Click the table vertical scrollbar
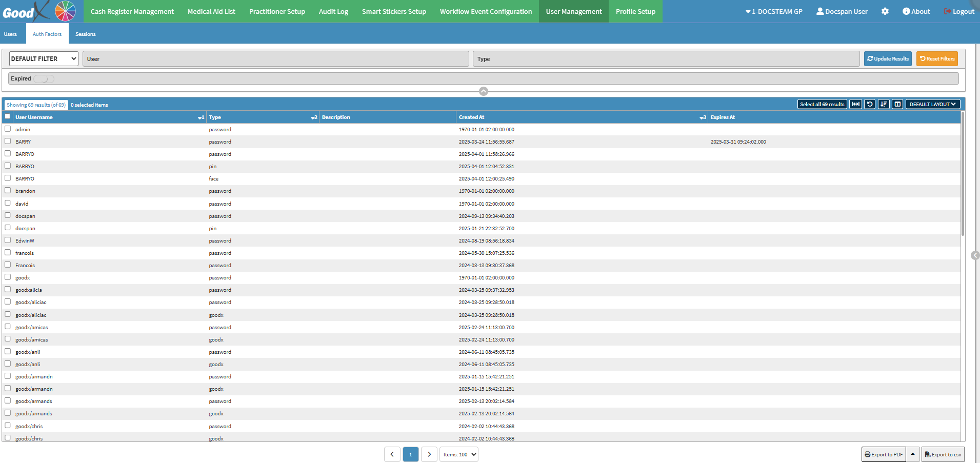Image resolution: width=980 pixels, height=463 pixels. click(963, 174)
